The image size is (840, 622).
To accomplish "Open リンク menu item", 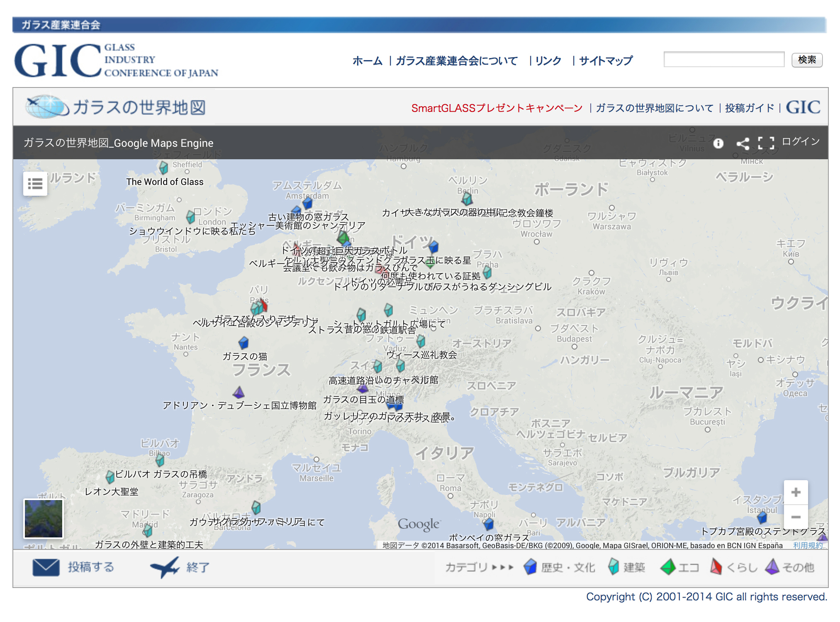I will pyautogui.click(x=548, y=61).
